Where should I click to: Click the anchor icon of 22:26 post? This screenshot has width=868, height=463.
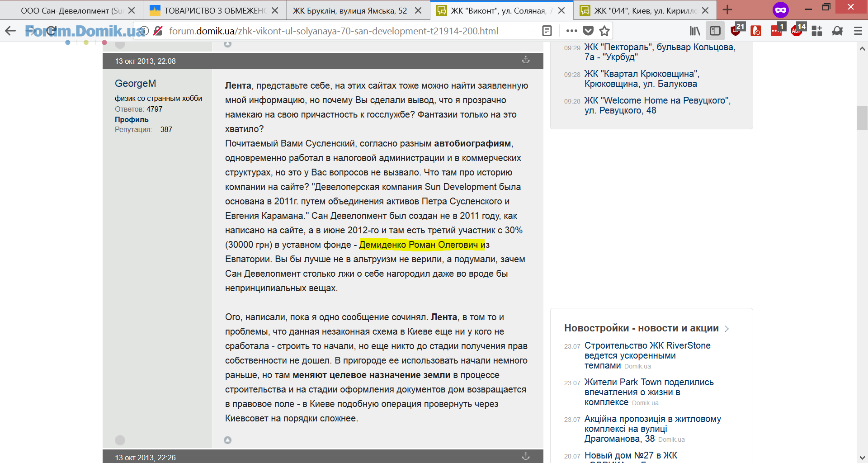pos(526,456)
